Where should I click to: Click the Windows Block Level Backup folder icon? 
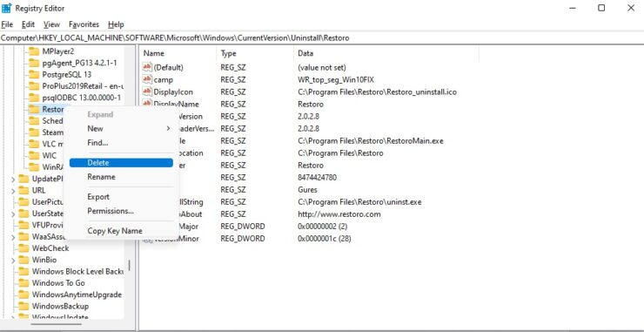coord(23,272)
